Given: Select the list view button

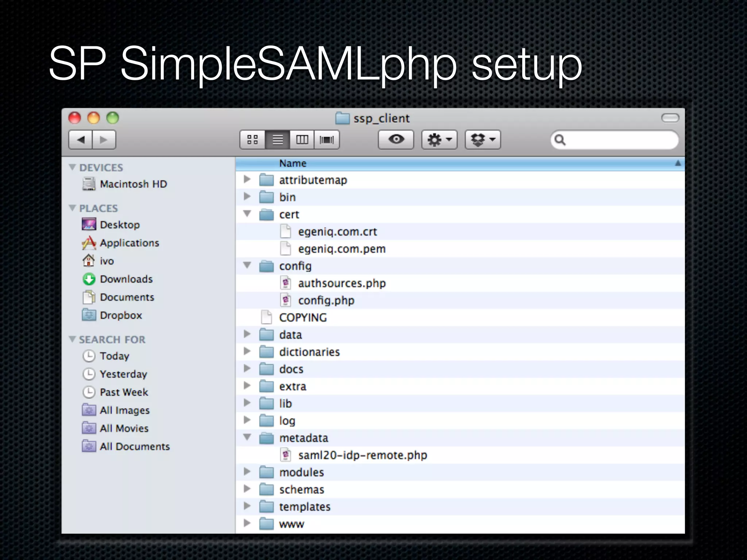Looking at the screenshot, I should coord(278,140).
